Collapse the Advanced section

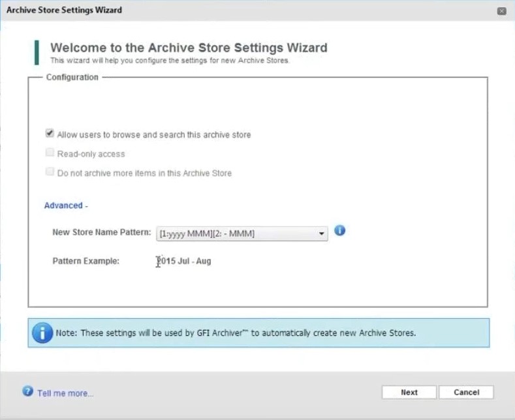[x=66, y=205]
